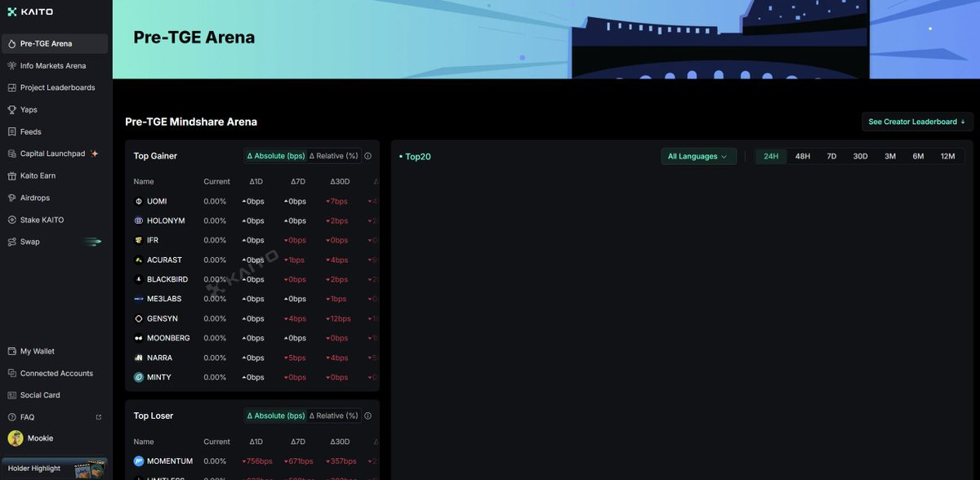
Task: Click My Wallet icon
Action: tap(12, 352)
